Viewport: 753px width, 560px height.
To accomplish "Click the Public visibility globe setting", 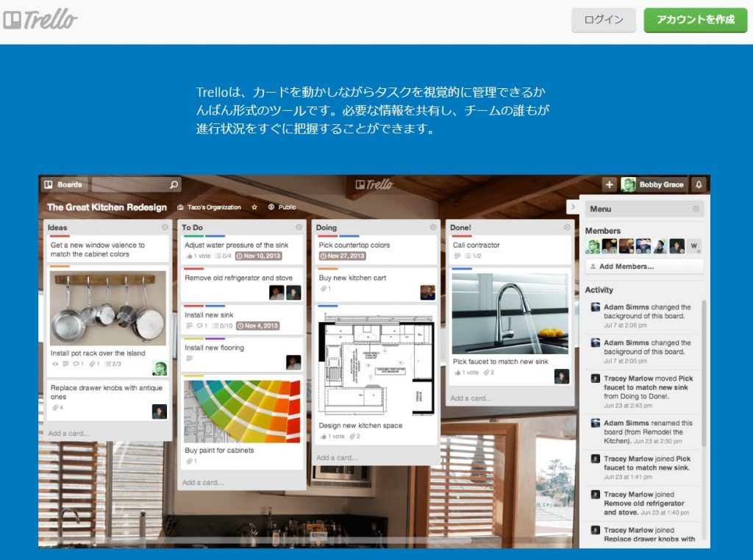I will pos(282,207).
